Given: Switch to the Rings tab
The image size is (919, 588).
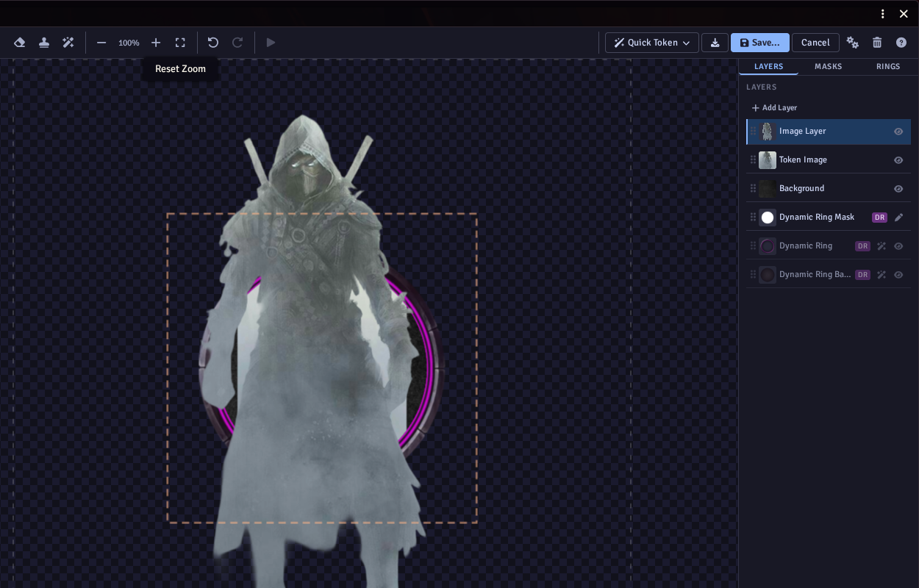Looking at the screenshot, I should coord(888,66).
